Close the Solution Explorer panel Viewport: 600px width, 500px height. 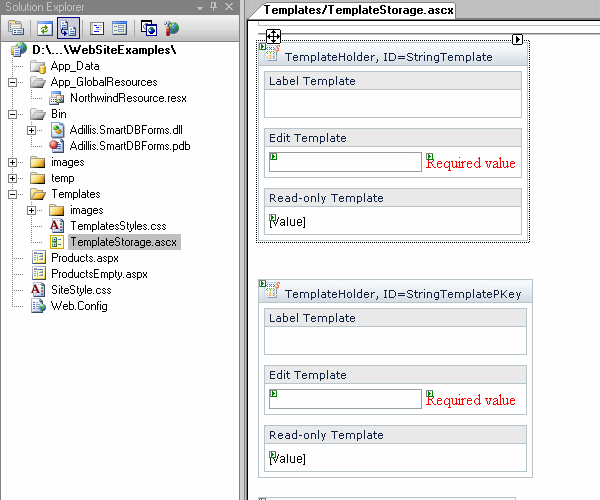[x=229, y=7]
